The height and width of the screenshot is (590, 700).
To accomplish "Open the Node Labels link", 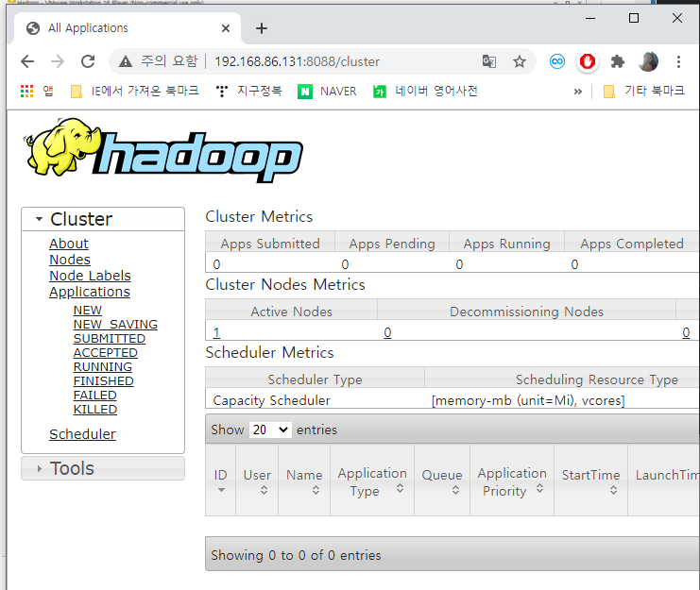I will coord(90,276).
